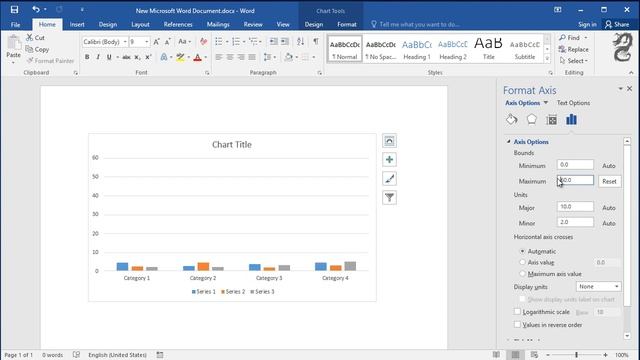The height and width of the screenshot is (360, 640).
Task: Apply strikethrough formatting
Action: [x=127, y=57]
